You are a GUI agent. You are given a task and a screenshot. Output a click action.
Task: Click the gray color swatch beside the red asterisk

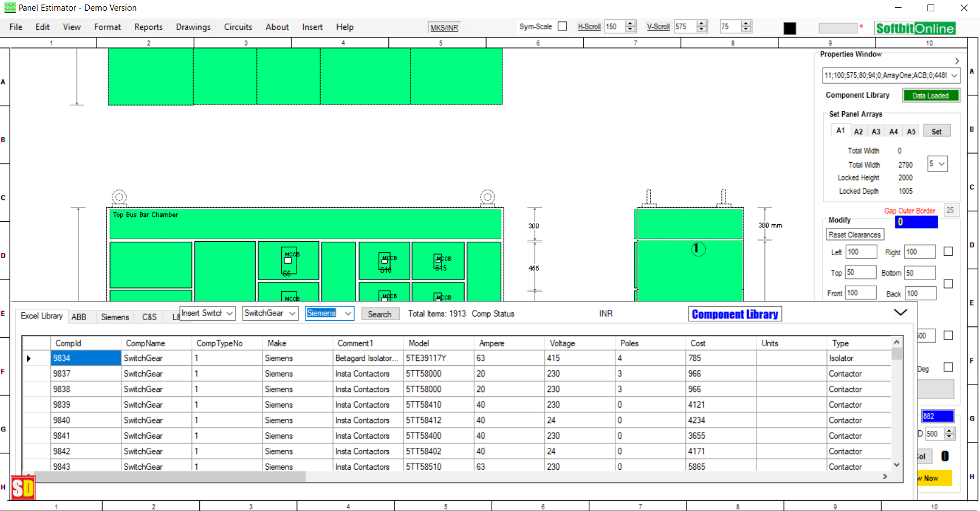pos(838,28)
